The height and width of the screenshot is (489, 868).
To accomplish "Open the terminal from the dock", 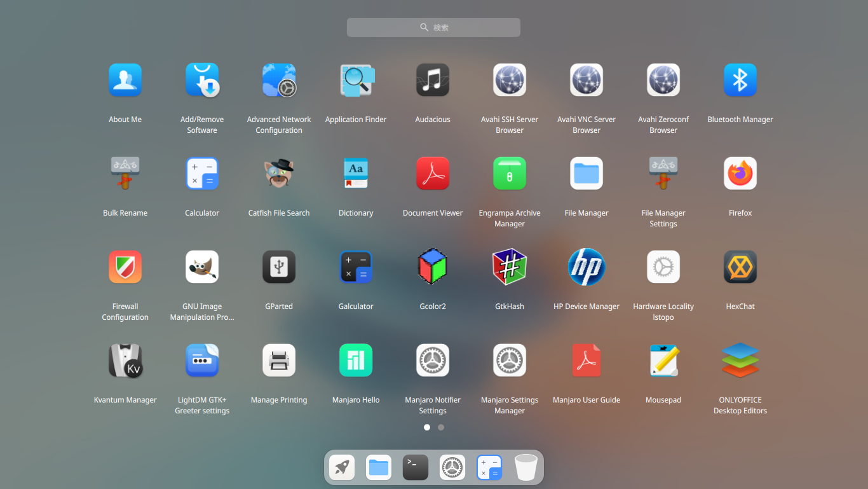I will [x=416, y=467].
